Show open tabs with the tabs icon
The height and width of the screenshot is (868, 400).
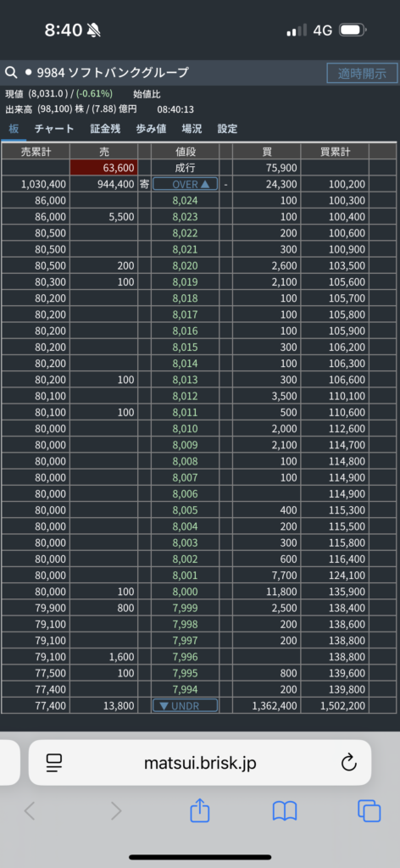tap(369, 811)
